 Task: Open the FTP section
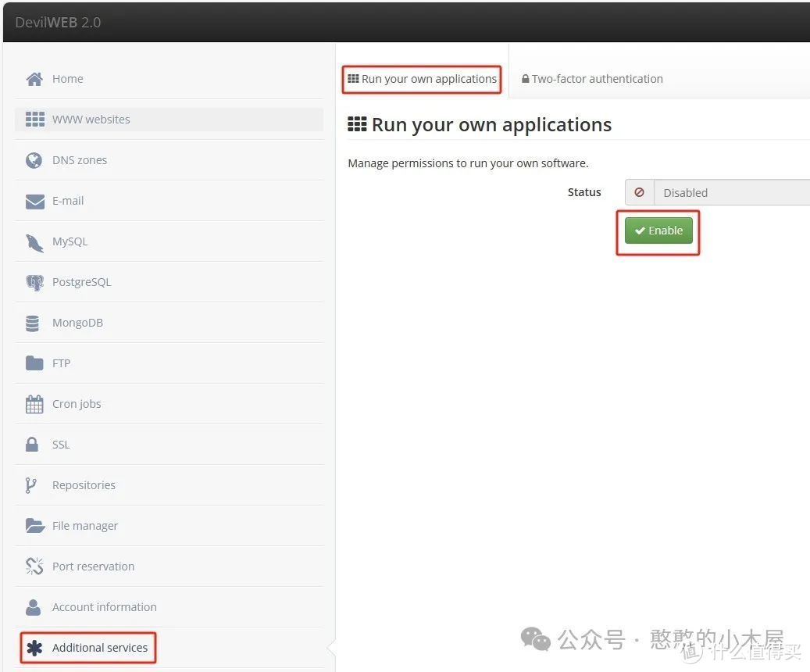(169, 363)
